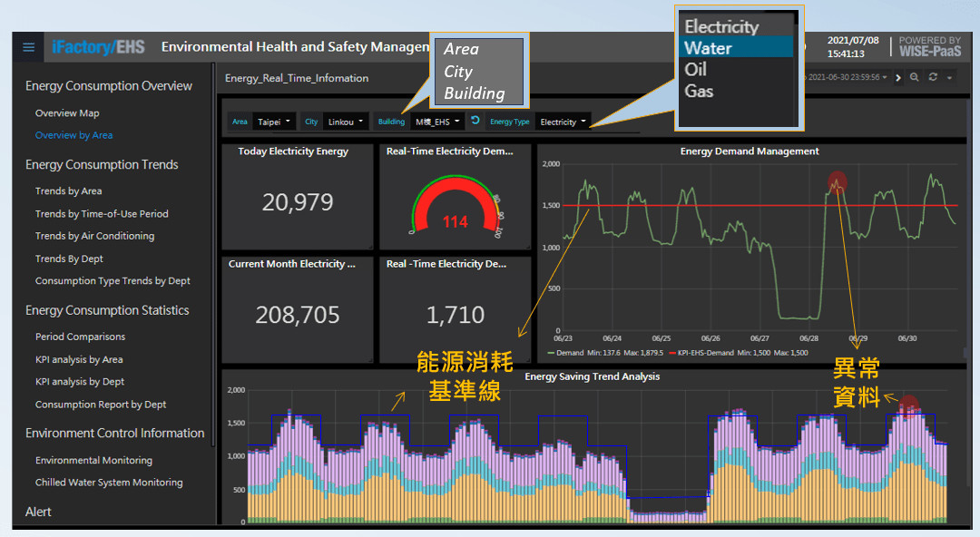
Task: Select Trends By Dept
Action: [69, 259]
